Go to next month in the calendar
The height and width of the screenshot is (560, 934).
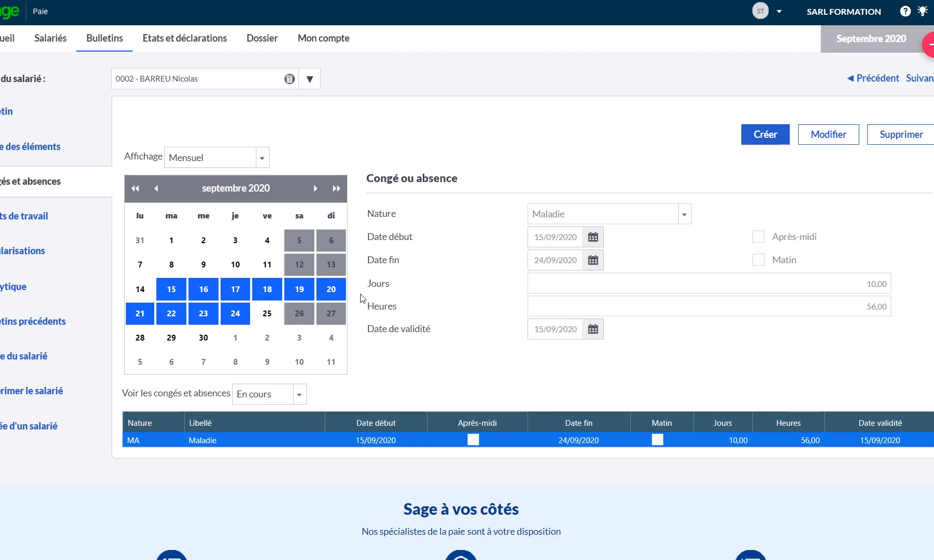click(x=315, y=188)
